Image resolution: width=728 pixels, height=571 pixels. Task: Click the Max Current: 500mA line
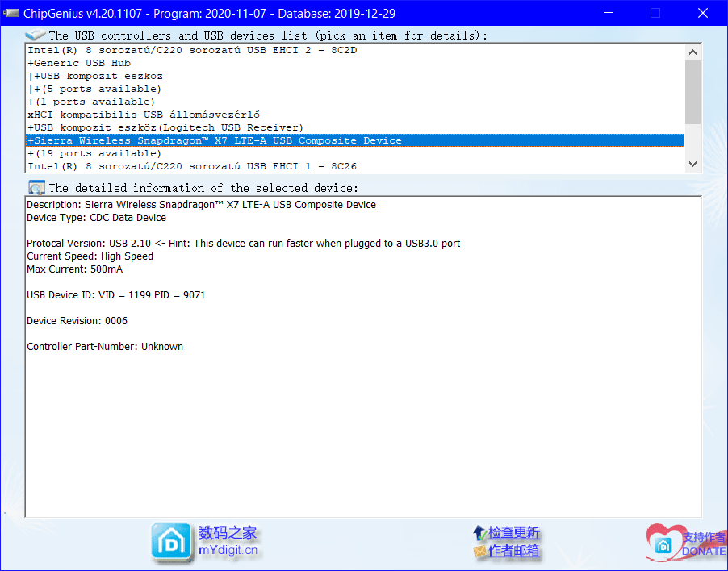click(74, 269)
